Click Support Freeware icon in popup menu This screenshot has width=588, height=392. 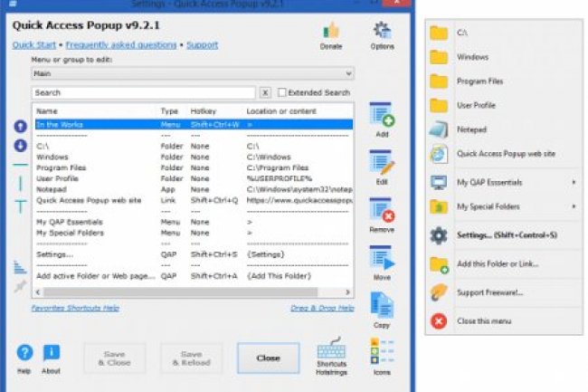tap(439, 292)
